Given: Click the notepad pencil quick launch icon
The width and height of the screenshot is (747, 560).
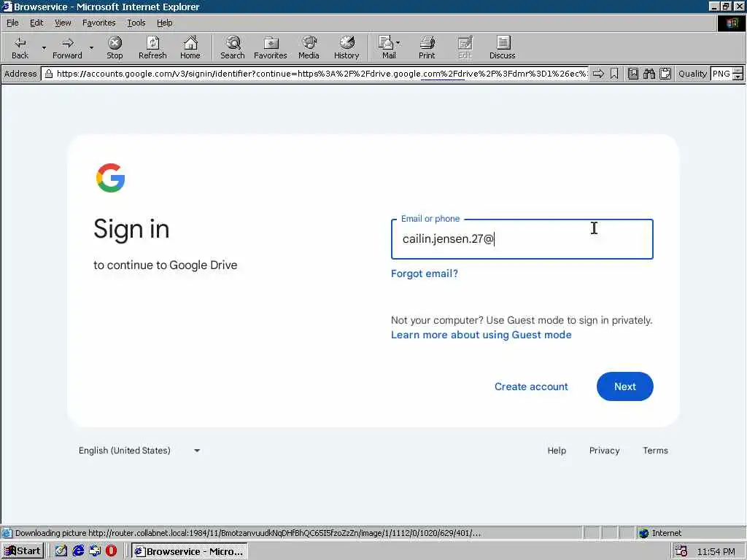Looking at the screenshot, I should tap(61, 551).
